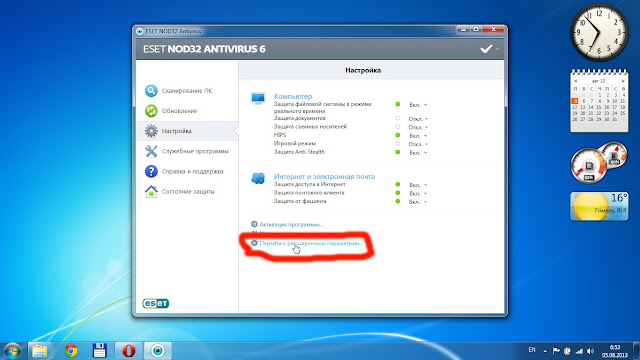Click the volume speaker icon in tray
This screenshot has width=640, height=360.
[591, 351]
